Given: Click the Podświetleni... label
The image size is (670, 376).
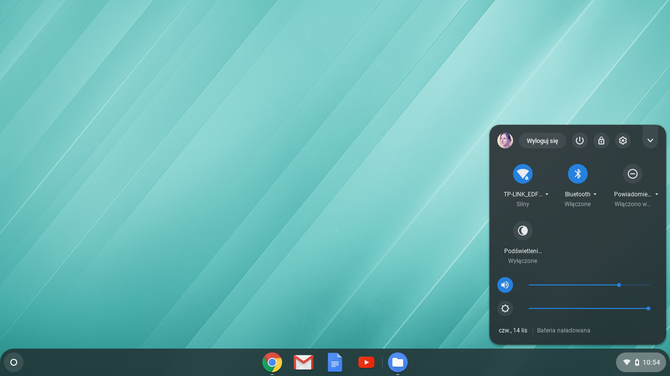Looking at the screenshot, I should (523, 251).
